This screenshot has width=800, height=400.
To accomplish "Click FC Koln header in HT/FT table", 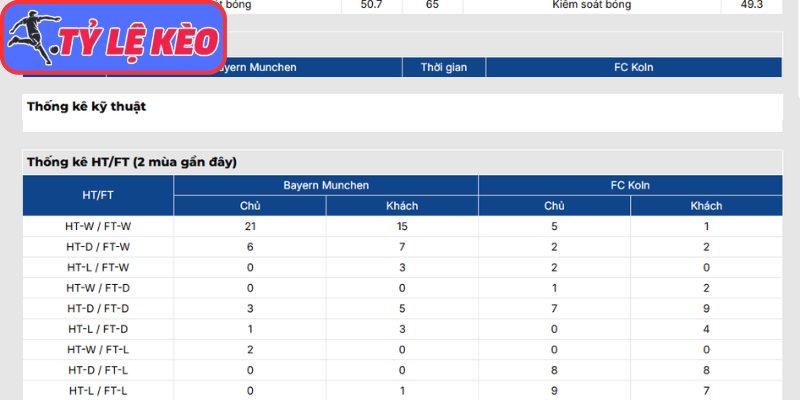I will click(x=630, y=185).
